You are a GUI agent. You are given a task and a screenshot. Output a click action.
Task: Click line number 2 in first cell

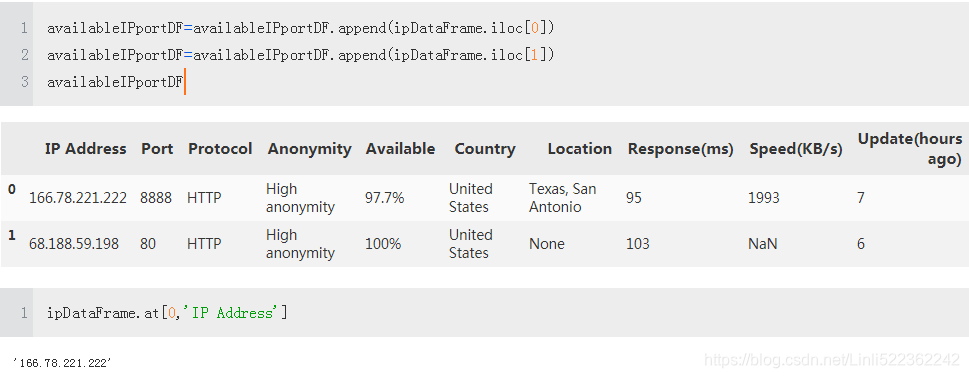(25, 55)
